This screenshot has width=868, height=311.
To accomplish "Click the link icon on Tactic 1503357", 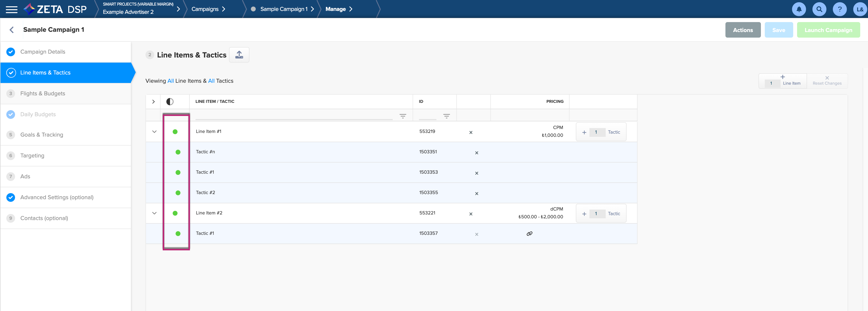I will (x=529, y=234).
